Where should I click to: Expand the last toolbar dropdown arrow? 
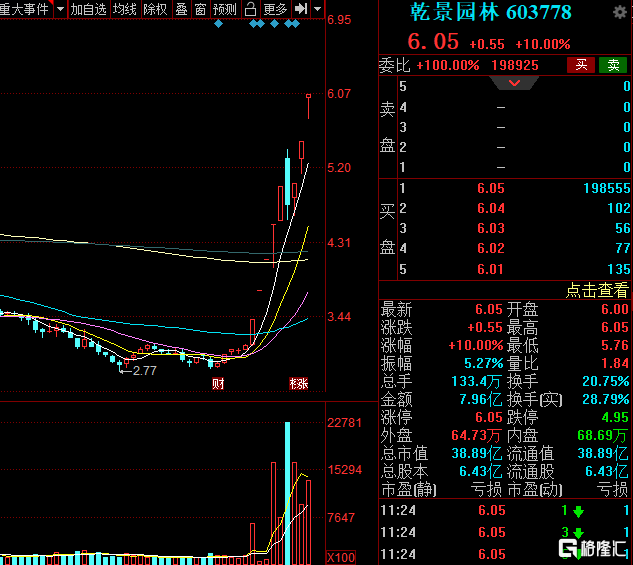click(x=318, y=9)
